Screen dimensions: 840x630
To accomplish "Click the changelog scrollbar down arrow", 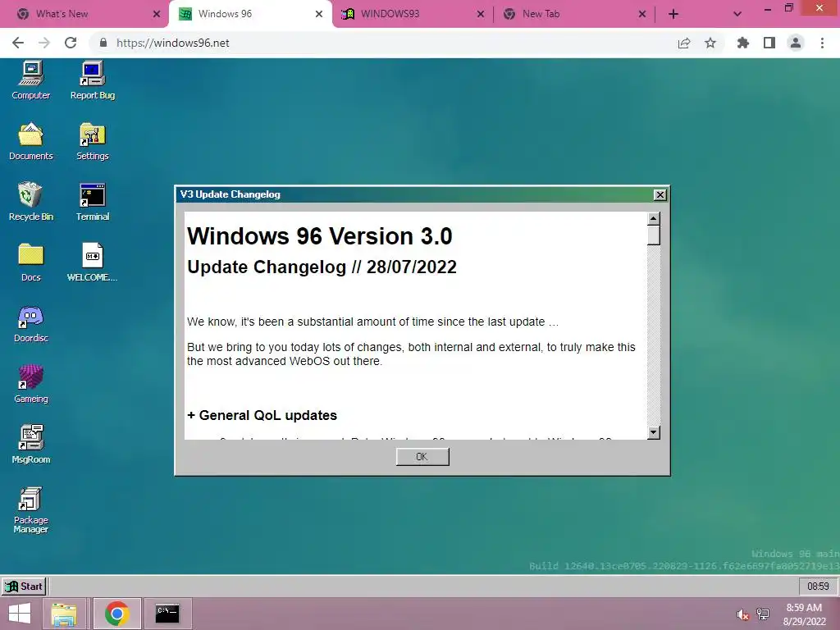I will [x=653, y=432].
